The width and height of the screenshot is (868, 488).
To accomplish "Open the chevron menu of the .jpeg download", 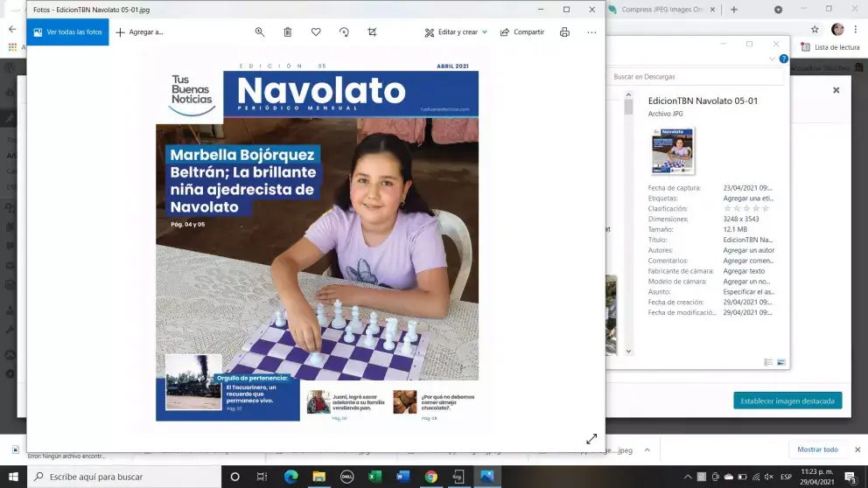I will point(647,450).
